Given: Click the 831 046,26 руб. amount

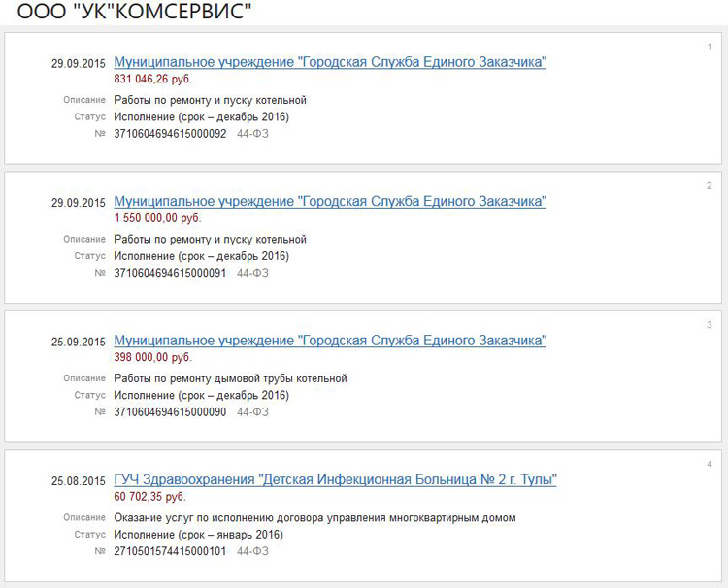Looking at the screenshot, I should [x=152, y=79].
